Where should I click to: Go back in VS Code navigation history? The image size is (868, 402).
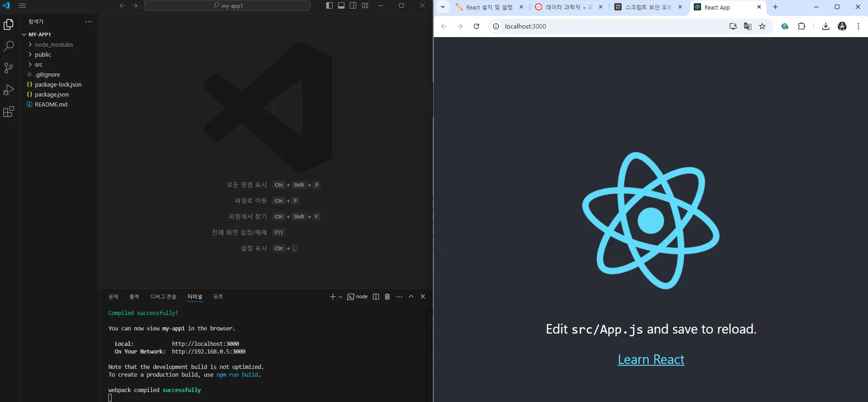pyautogui.click(x=123, y=6)
